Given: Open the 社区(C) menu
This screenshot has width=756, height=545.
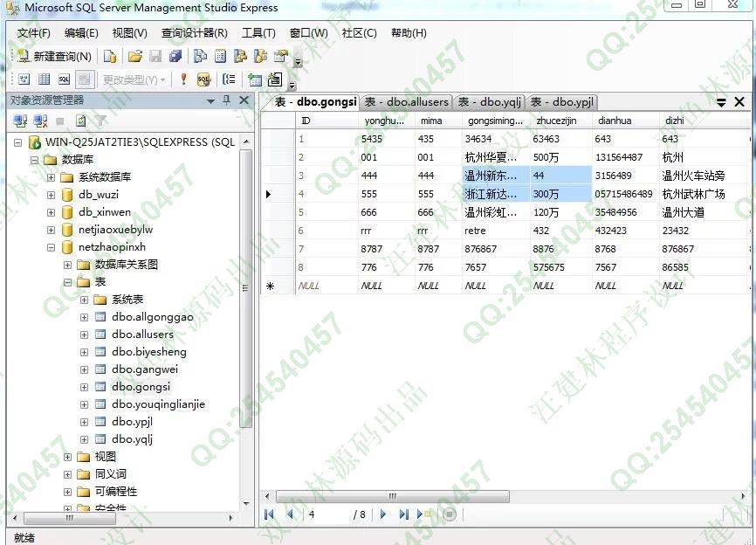Looking at the screenshot, I should point(359,33).
